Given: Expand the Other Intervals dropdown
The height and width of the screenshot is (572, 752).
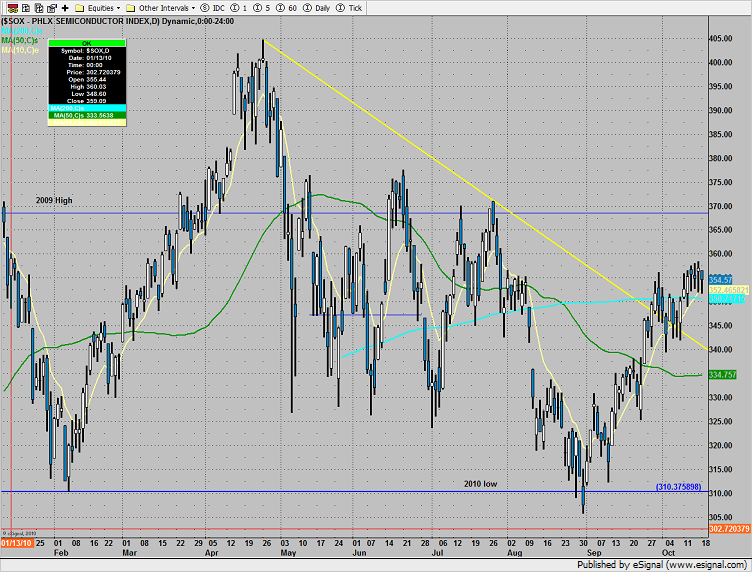Looking at the screenshot, I should point(164,6).
